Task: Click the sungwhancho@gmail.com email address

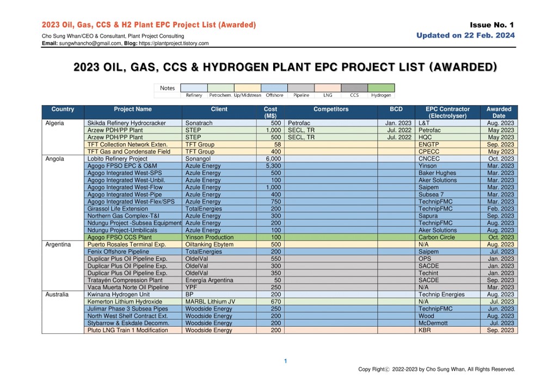Action: coord(90,44)
